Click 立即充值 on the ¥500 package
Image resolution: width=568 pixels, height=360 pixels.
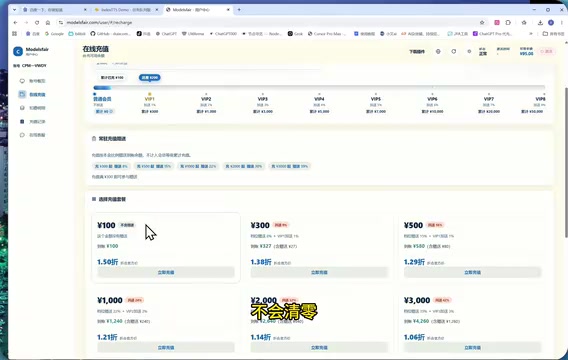(x=472, y=272)
